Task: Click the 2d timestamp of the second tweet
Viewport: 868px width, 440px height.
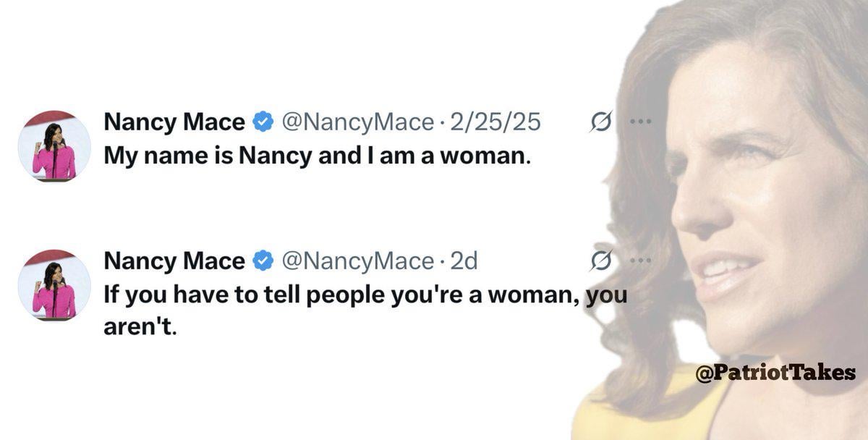Action: point(464,261)
